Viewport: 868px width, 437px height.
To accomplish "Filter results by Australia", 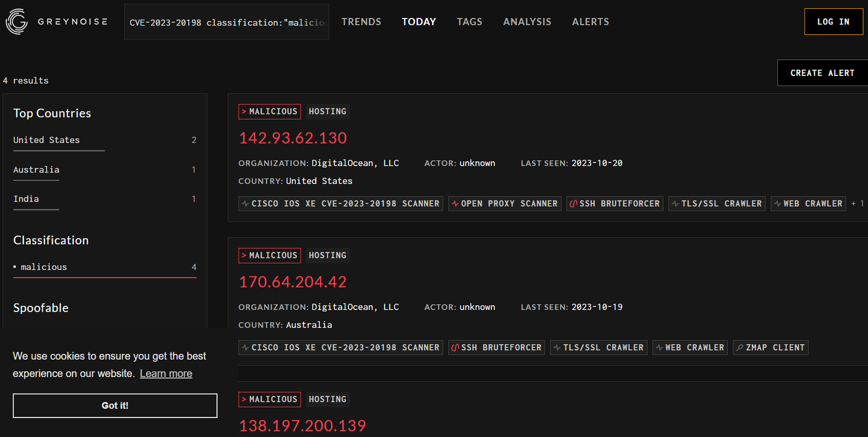I will pos(36,170).
